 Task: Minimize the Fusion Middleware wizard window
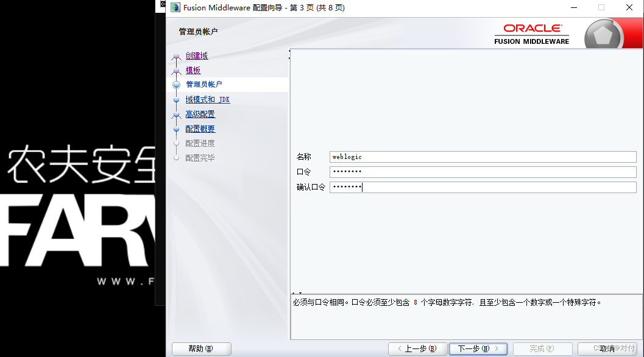point(574,7)
